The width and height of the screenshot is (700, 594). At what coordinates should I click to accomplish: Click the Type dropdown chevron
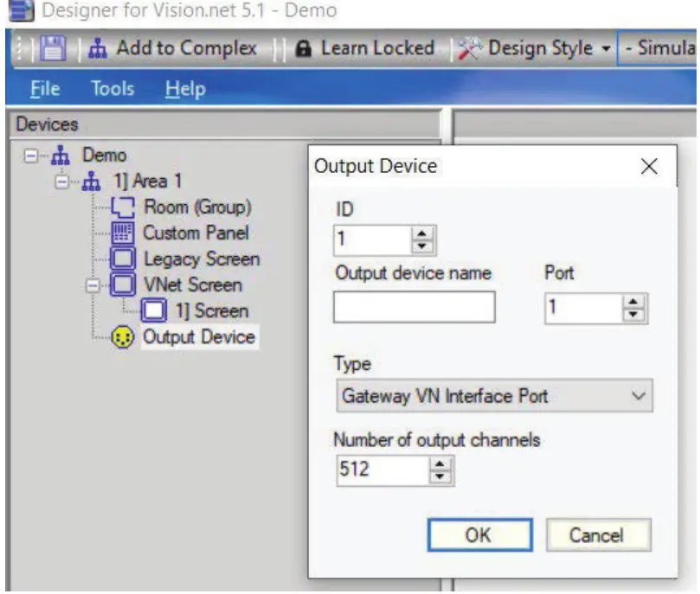(x=639, y=395)
